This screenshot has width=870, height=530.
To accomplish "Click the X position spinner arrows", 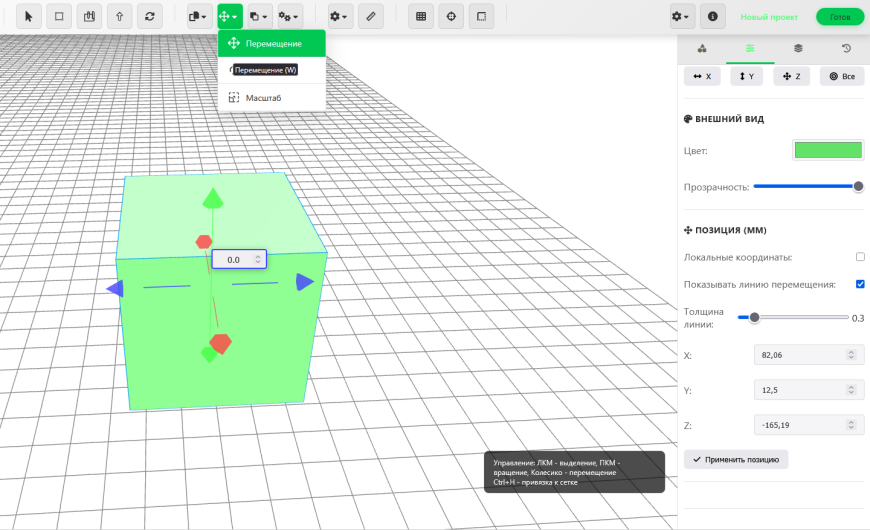I will pos(851,355).
